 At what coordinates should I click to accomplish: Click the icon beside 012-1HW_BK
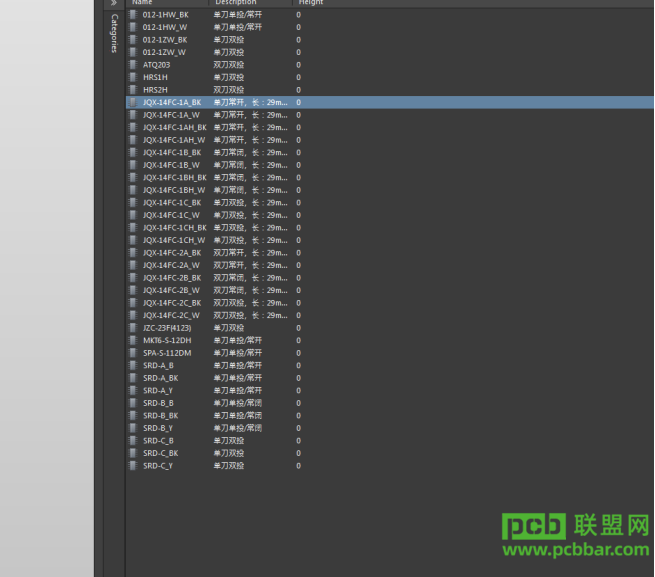coord(133,15)
